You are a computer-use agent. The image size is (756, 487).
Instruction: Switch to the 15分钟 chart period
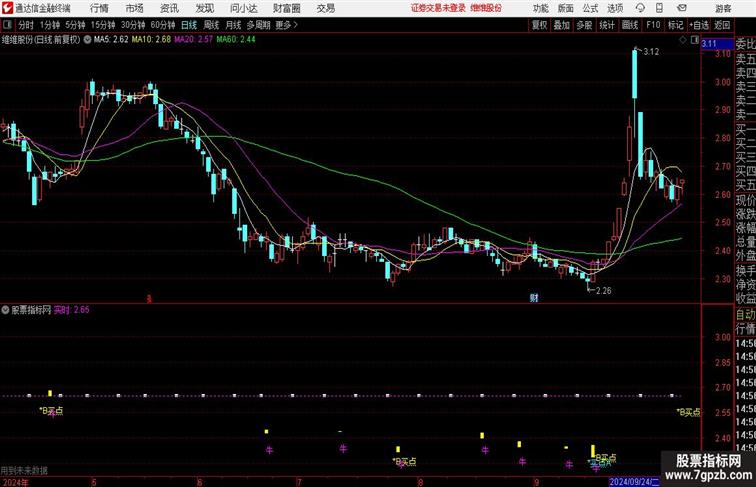click(103, 25)
